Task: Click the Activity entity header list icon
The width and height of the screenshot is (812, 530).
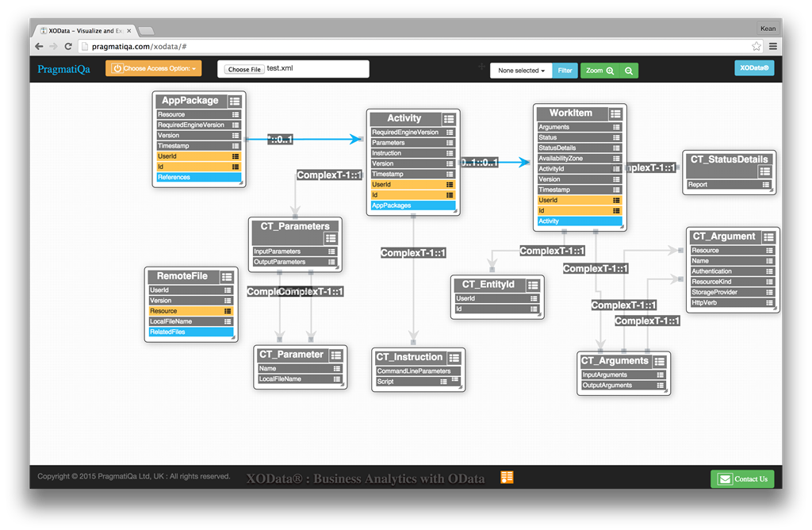Action: coord(449,119)
